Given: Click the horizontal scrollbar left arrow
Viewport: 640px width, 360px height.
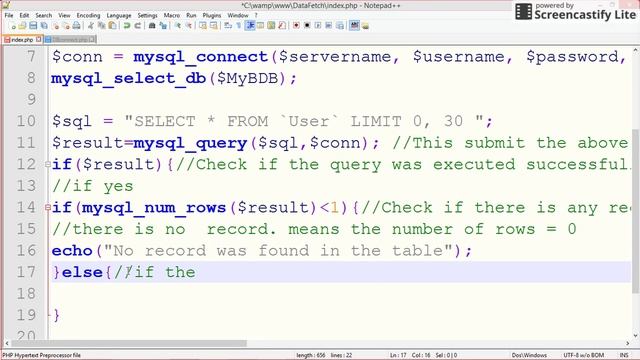Looking at the screenshot, I should pos(7,343).
